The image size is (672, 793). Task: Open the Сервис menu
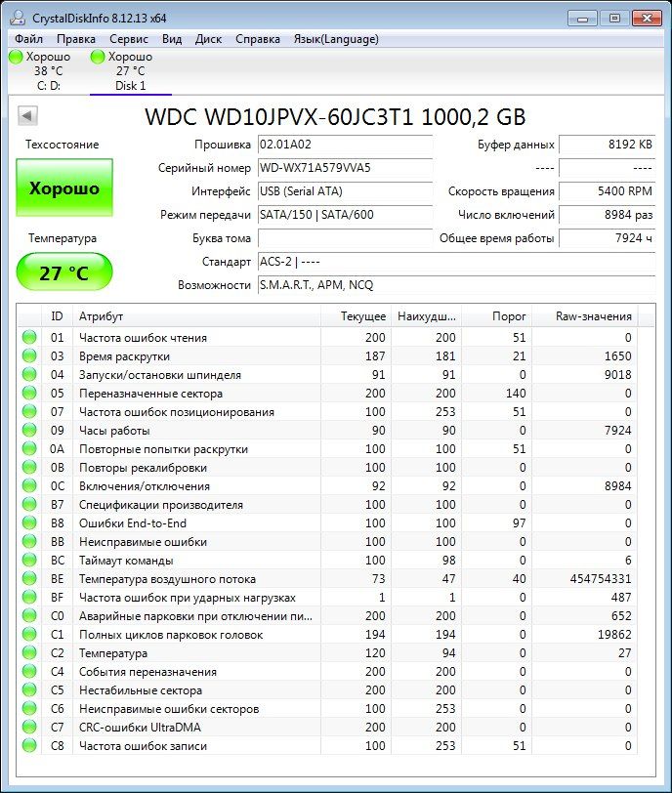(x=128, y=39)
